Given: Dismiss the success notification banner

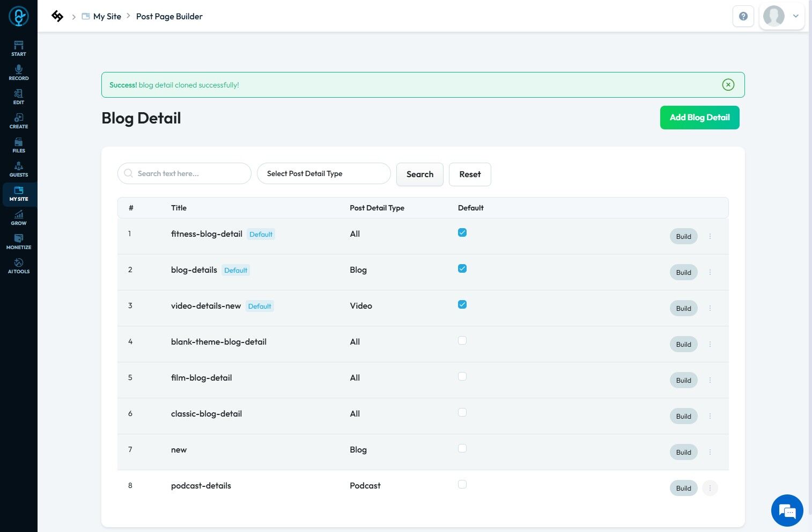Looking at the screenshot, I should coord(728,85).
